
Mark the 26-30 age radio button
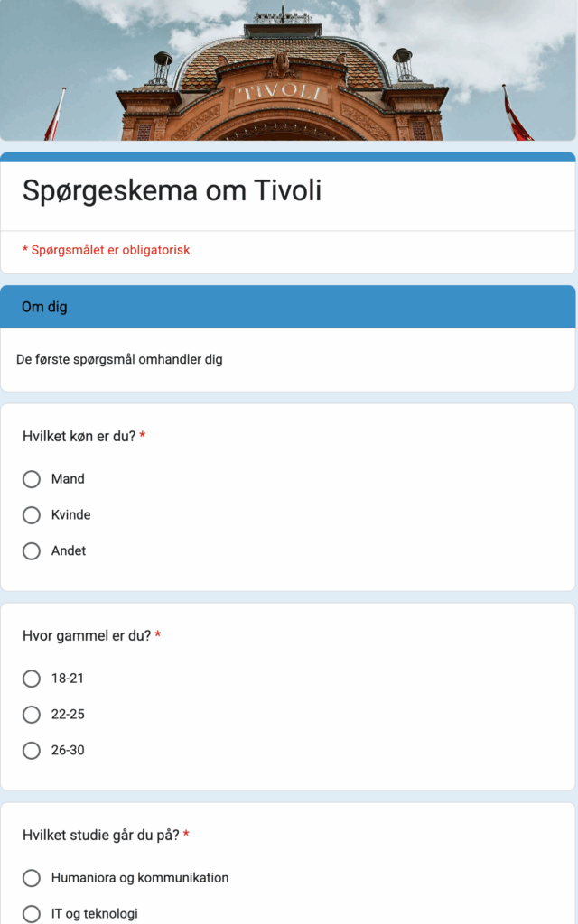32,751
